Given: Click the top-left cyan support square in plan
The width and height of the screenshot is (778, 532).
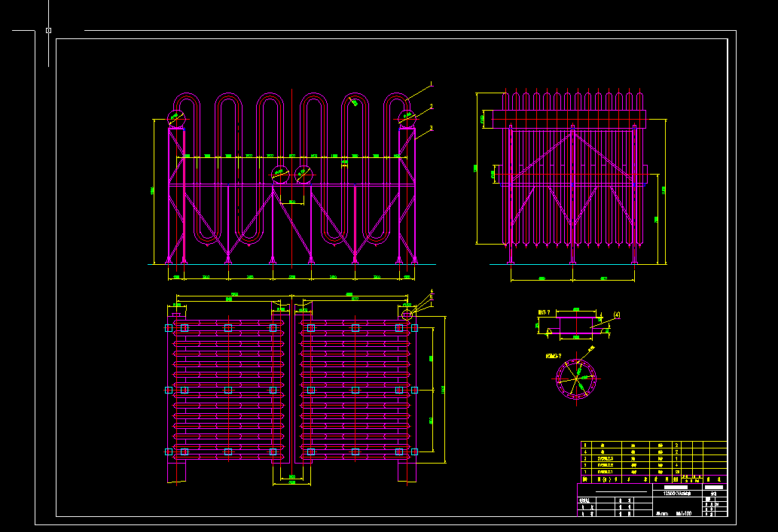Looking at the screenshot, I should [x=169, y=328].
